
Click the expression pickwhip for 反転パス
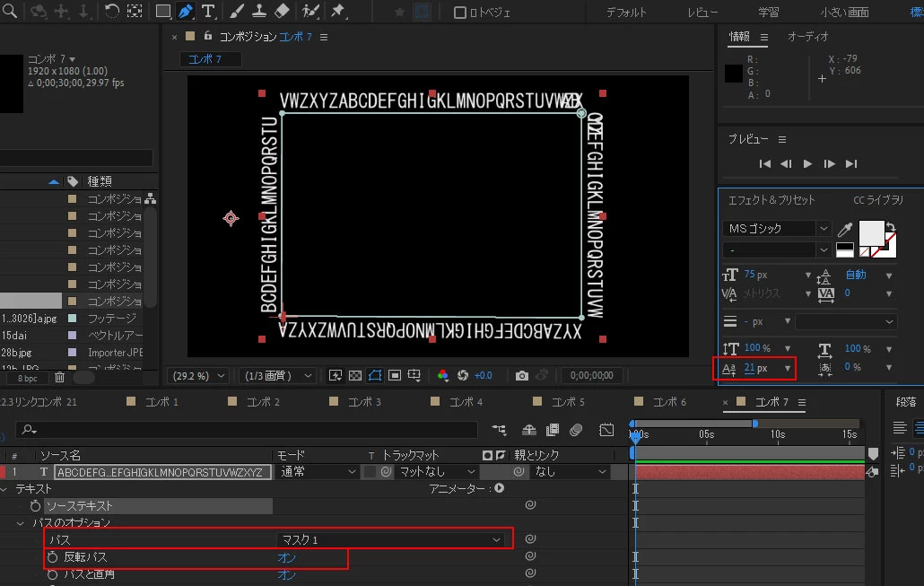click(530, 555)
